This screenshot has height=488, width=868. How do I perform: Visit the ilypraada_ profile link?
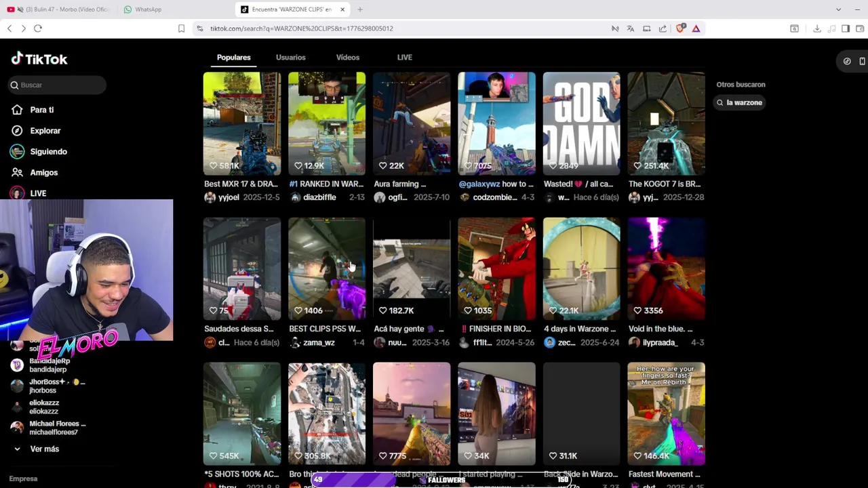click(x=660, y=342)
